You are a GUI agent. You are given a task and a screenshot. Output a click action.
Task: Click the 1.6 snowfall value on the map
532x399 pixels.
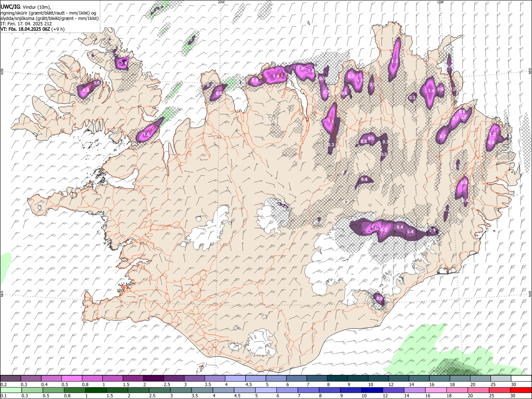coord(146,135)
